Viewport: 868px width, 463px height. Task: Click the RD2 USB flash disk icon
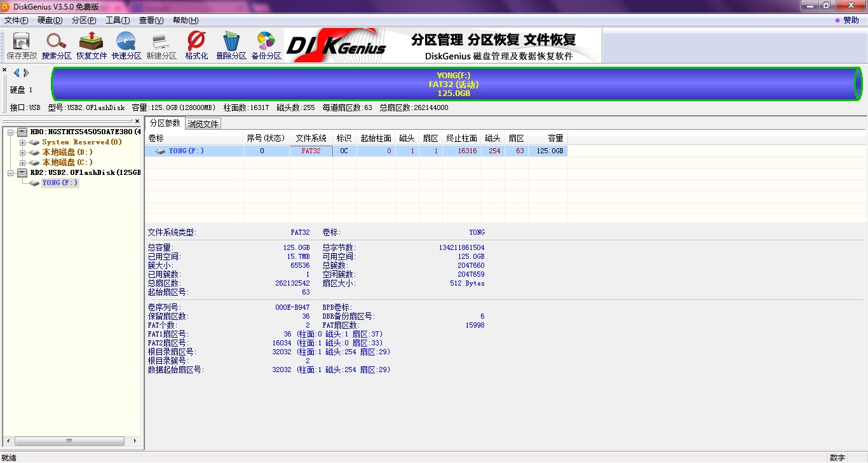[22, 173]
